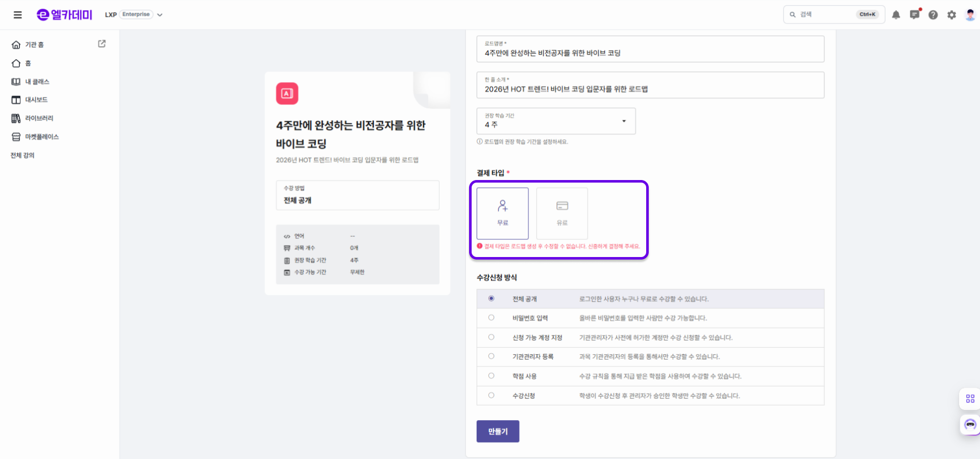Open the messages chat icon
Screen dimensions: 980x459
pos(914,15)
